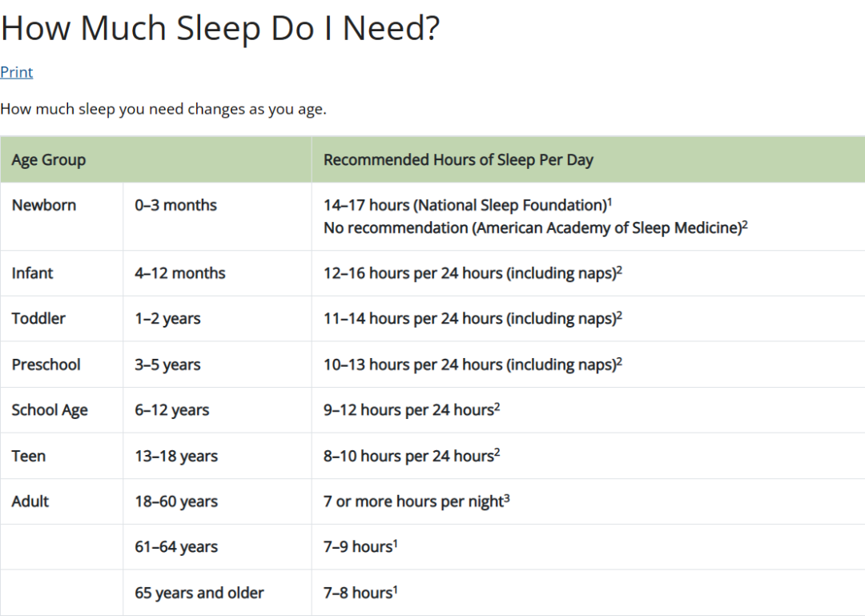Click the Adult row label
The image size is (865, 616).
click(30, 501)
